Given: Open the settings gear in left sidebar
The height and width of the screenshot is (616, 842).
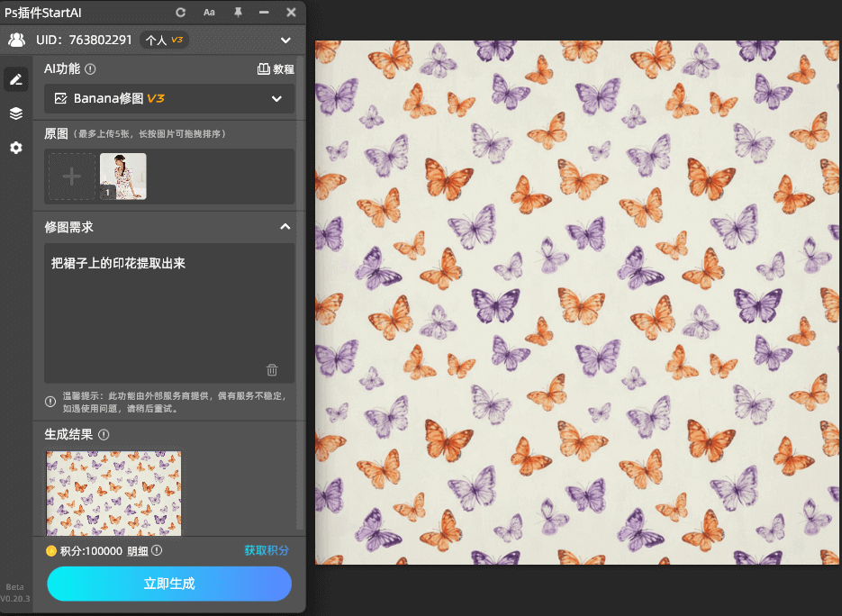Looking at the screenshot, I should point(15,148).
